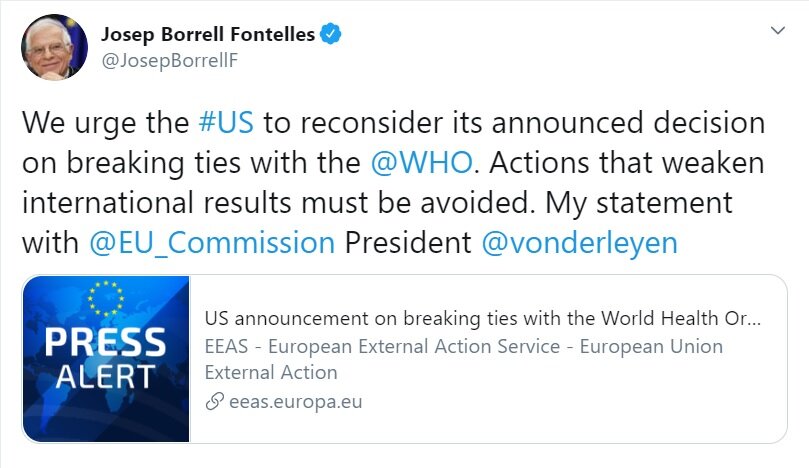
Task: Open the #US hashtag
Action: click(x=226, y=123)
